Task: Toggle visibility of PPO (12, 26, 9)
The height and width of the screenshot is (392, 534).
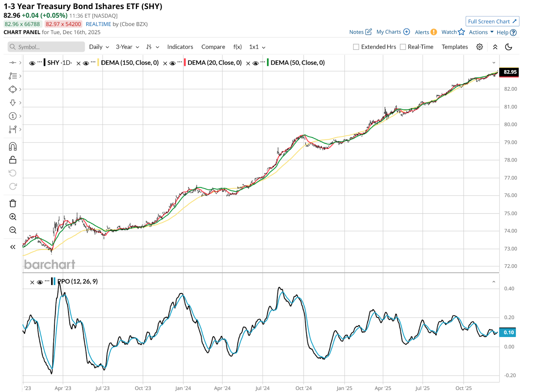Action: [x=40, y=282]
